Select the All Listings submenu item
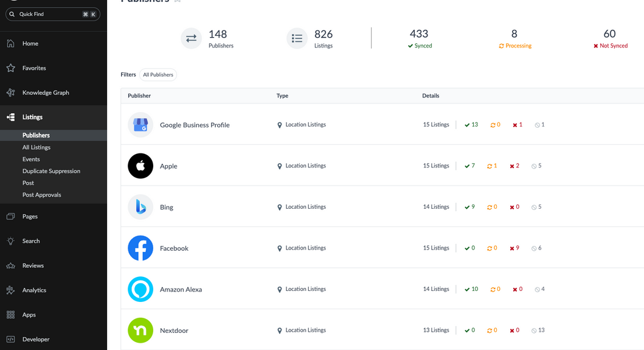 click(36, 147)
